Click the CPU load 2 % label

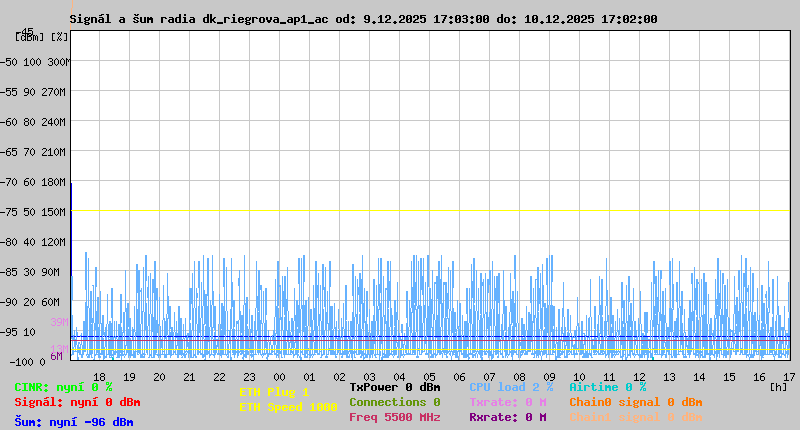(x=511, y=387)
